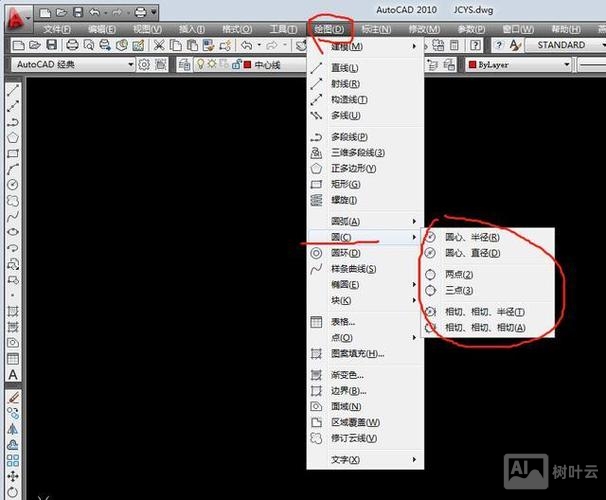The height and width of the screenshot is (500, 606).
Task: Open the 绘图(D) menu
Action: (330, 29)
